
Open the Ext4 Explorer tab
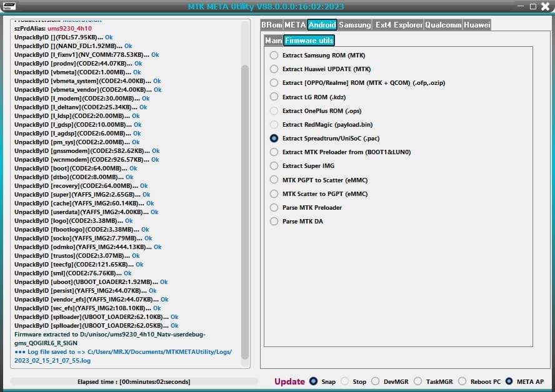[399, 25]
